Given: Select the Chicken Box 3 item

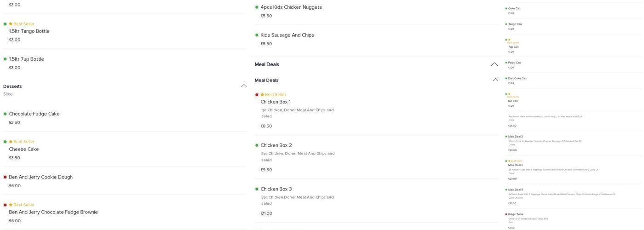Looking at the screenshot, I should (x=276, y=189).
